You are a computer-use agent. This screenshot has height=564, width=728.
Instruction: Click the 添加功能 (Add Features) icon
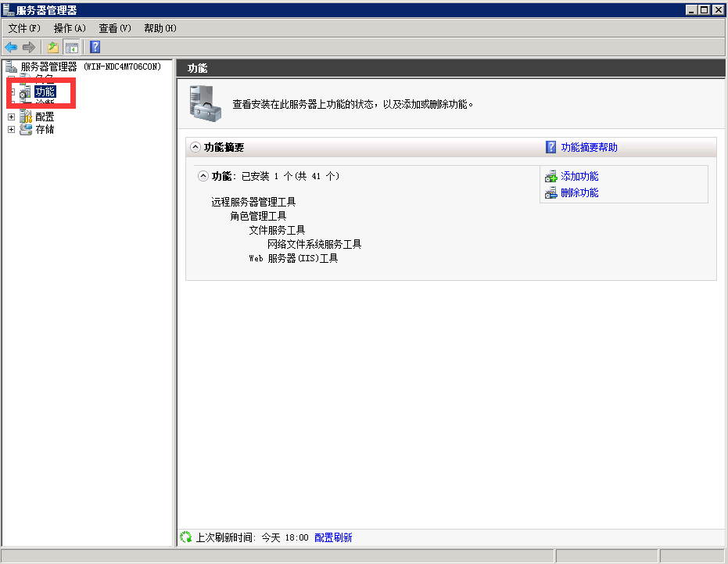coord(551,177)
